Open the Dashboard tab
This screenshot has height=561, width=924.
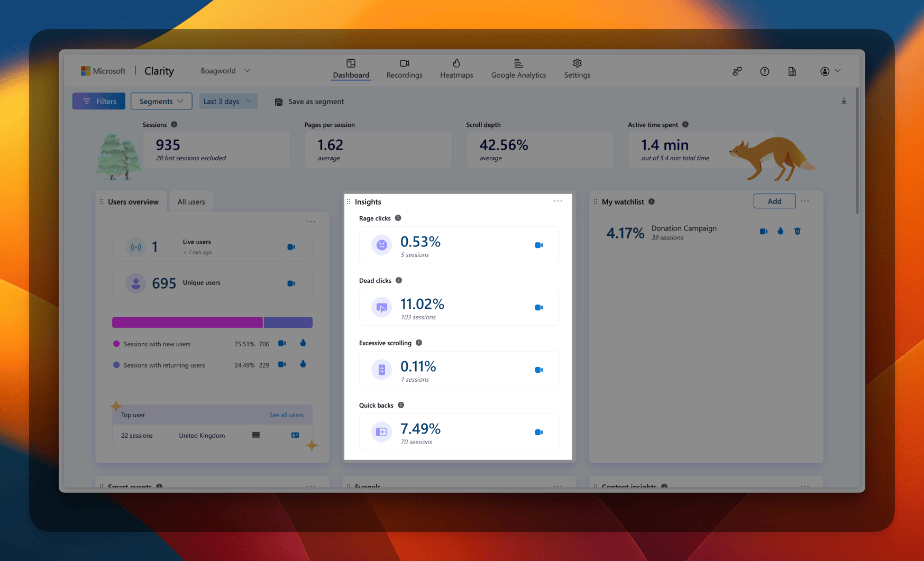pos(351,70)
